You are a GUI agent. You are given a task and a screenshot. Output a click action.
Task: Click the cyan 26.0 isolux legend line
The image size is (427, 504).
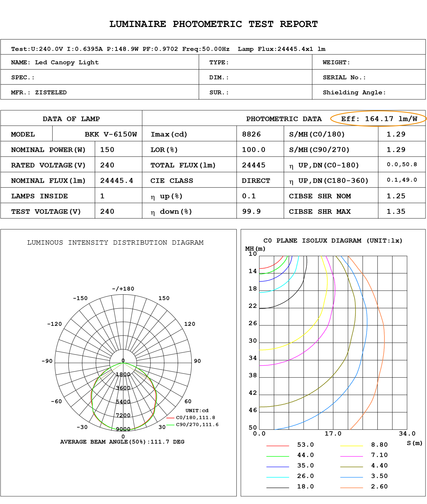pos(278,477)
